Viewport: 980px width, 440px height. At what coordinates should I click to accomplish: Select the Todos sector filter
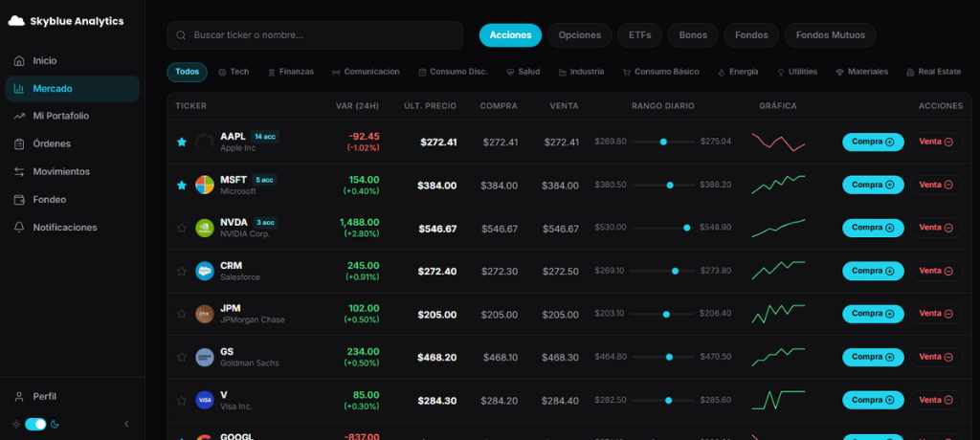pos(187,72)
